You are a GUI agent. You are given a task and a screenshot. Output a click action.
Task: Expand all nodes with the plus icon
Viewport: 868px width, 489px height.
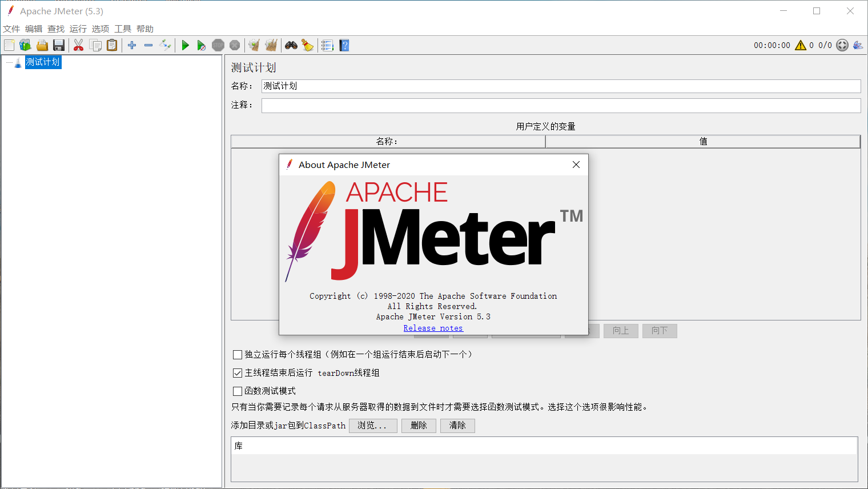click(132, 45)
